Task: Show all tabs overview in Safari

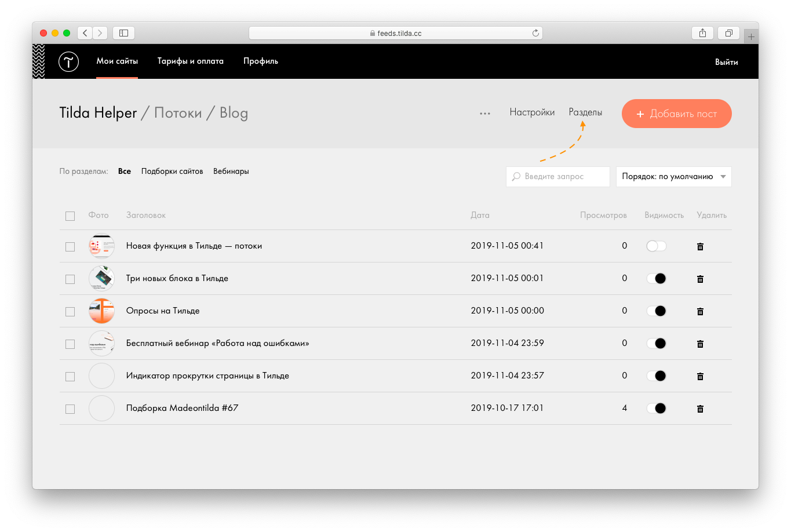Action: pyautogui.click(x=729, y=33)
